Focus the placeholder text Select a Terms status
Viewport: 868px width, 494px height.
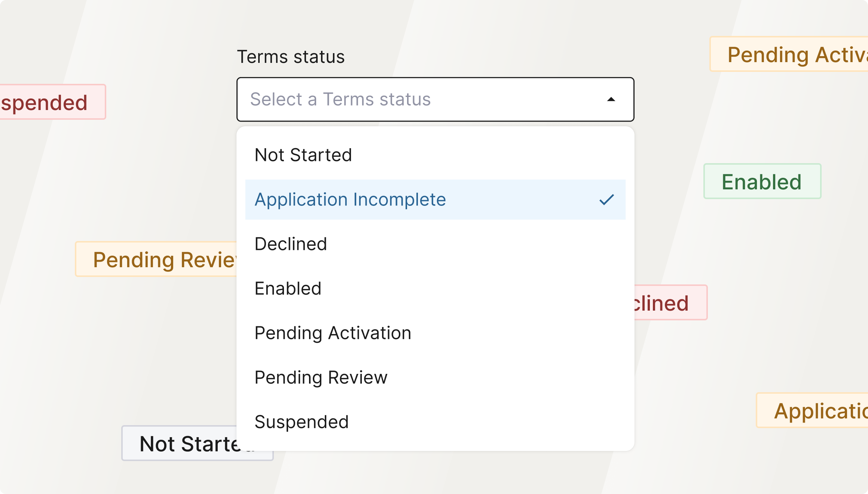pyautogui.click(x=340, y=99)
